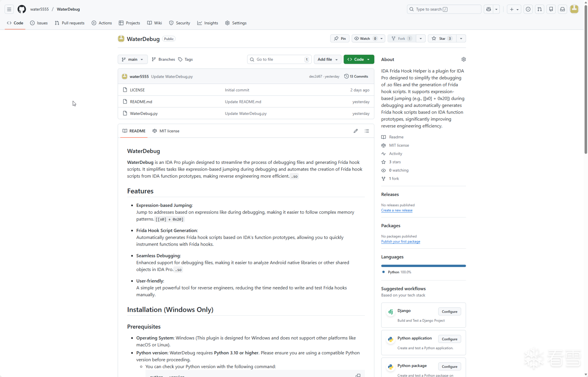Click the GitHub logo icon
The height and width of the screenshot is (377, 588).
coord(21,9)
